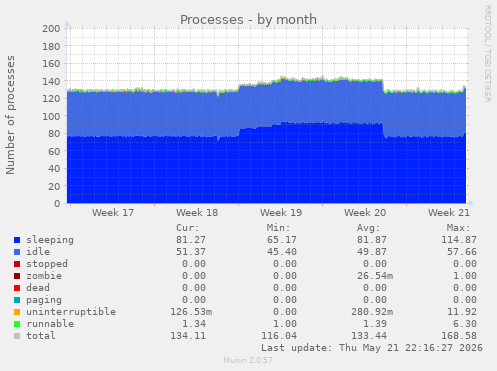Viewport: 497px width, 371px height.
Task: Click the 'total' legend label
Action: point(41,336)
